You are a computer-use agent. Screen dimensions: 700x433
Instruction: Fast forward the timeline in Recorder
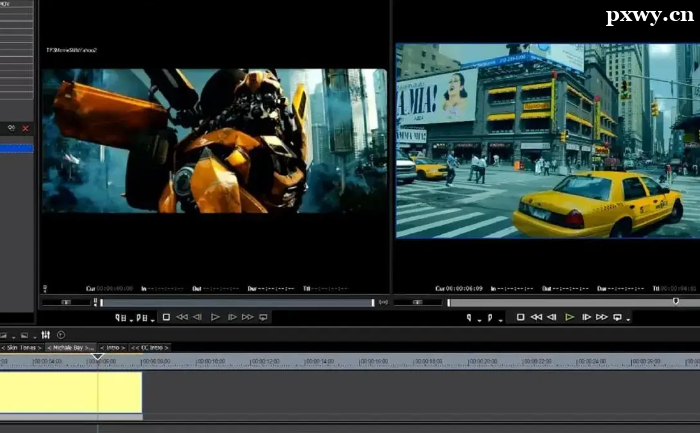pyautogui.click(x=602, y=317)
